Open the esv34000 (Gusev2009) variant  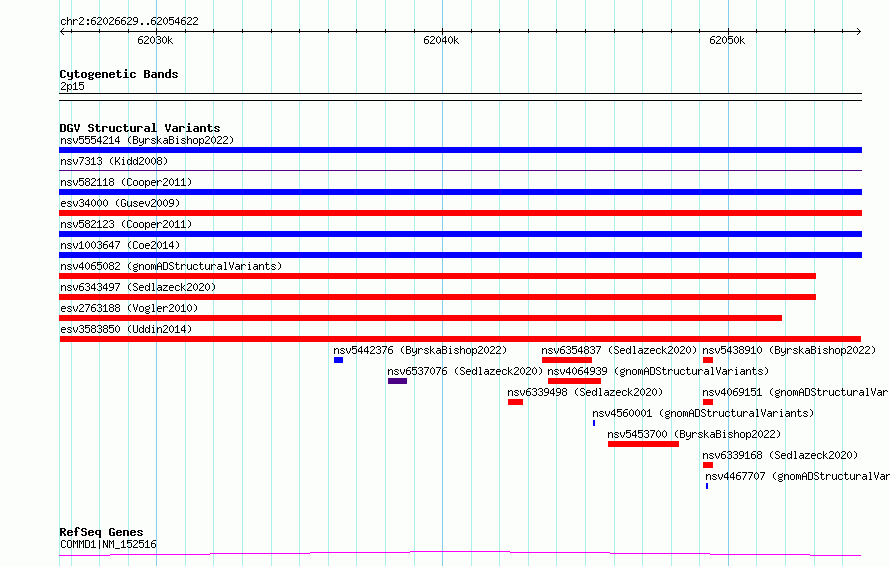coord(120,203)
